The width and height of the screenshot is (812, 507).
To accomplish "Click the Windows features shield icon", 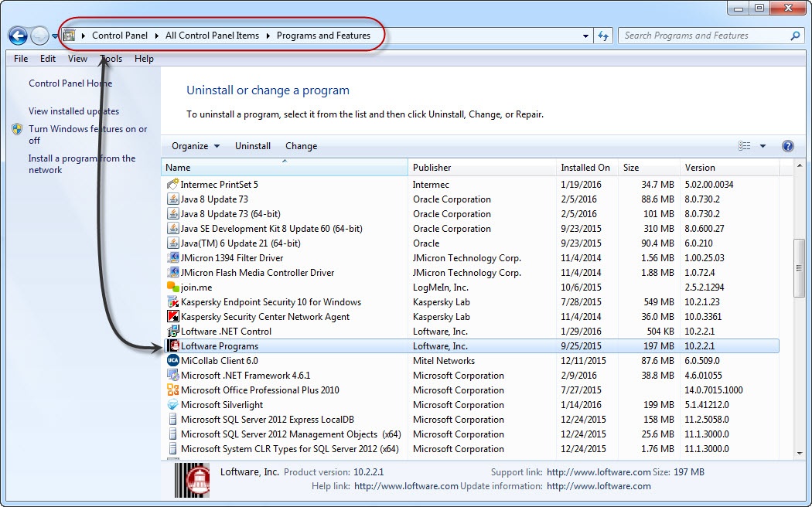I will click(17, 129).
